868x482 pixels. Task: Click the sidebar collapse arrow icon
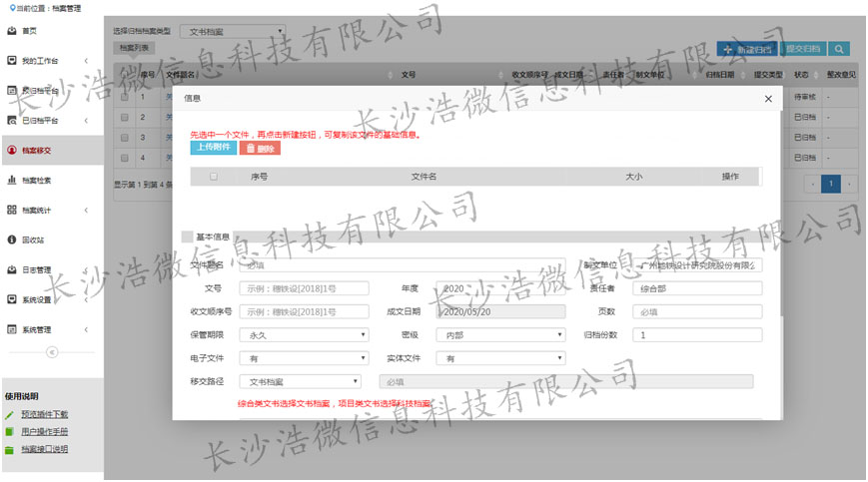click(x=52, y=351)
